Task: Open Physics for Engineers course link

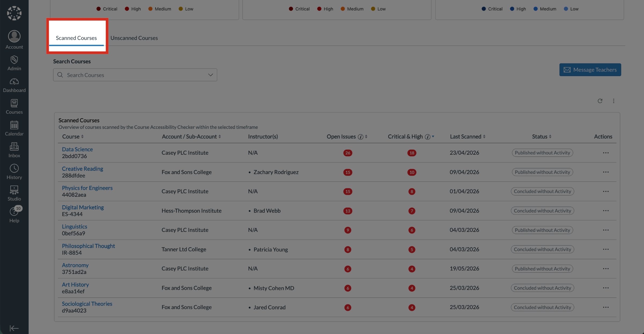Action: click(x=87, y=188)
